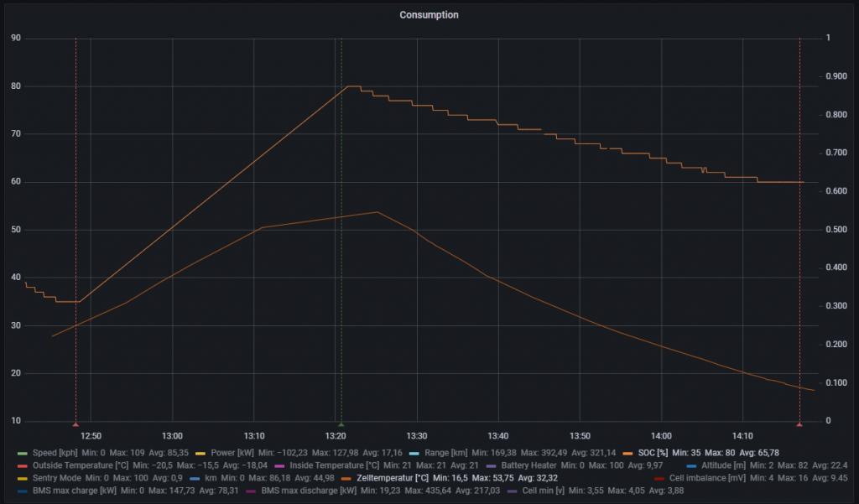This screenshot has width=859, height=504.
Task: Toggle the Zelltemperatur [°C] legend series
Action: pos(393,478)
